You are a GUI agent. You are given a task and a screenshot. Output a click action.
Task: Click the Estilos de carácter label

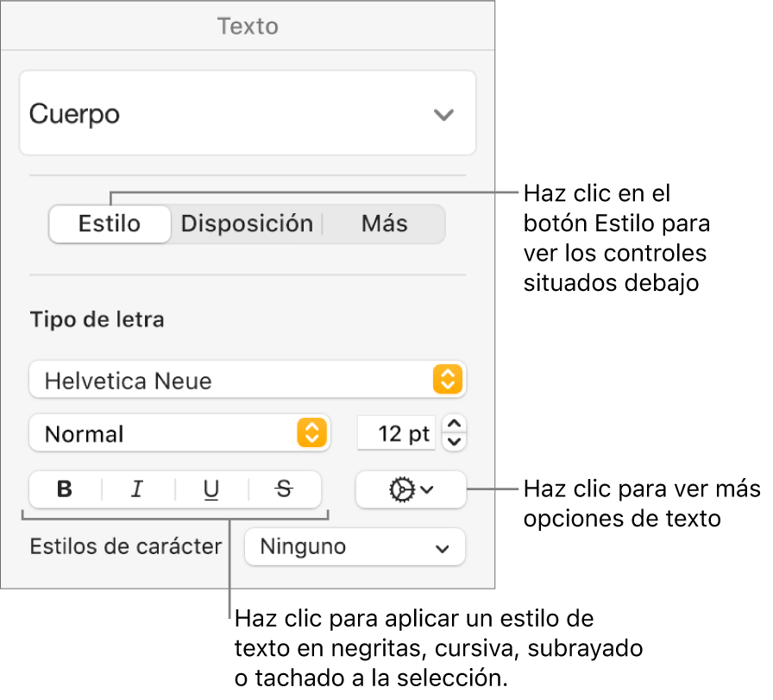point(126,547)
